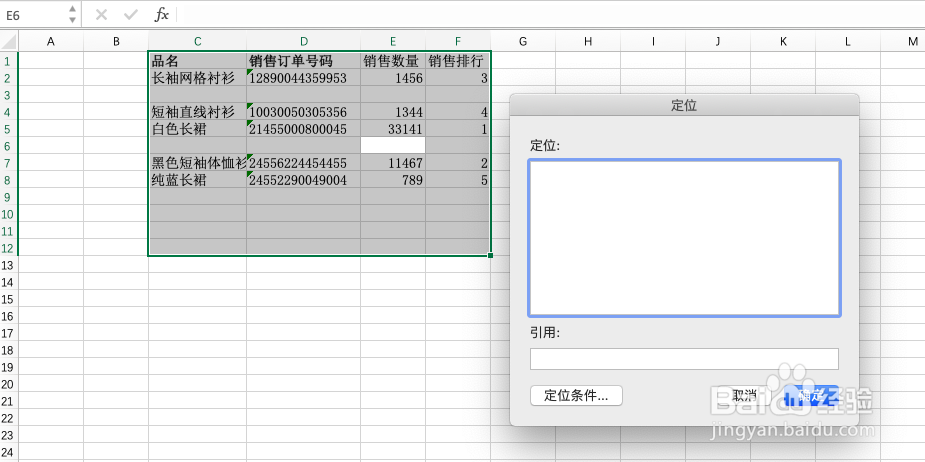Select column B header
The height and width of the screenshot is (462, 925).
point(116,41)
